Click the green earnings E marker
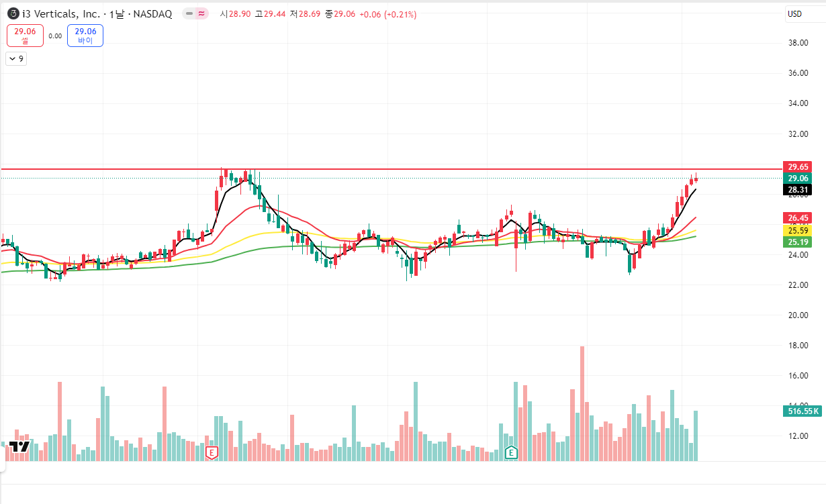 click(x=511, y=452)
